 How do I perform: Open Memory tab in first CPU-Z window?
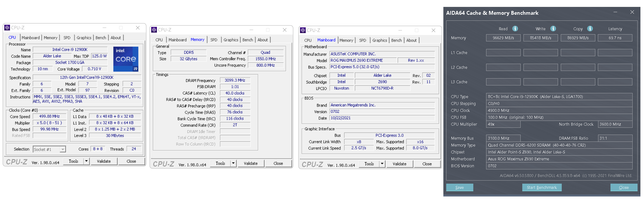tap(50, 38)
